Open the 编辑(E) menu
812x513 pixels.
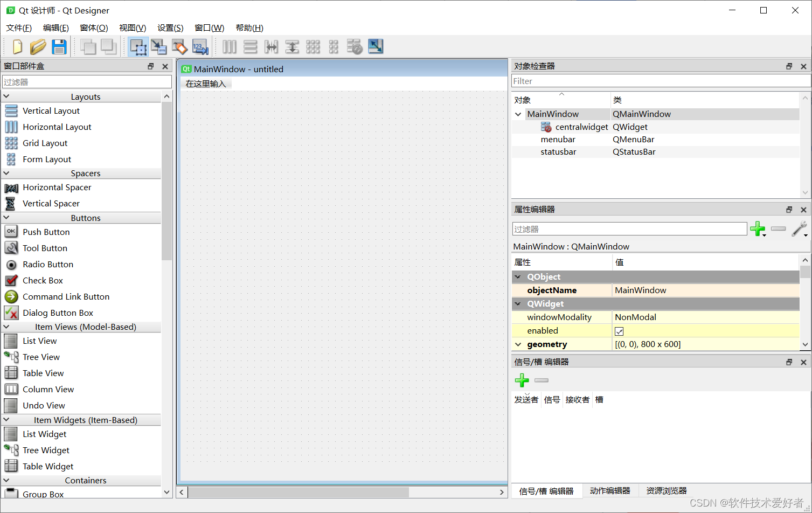coord(56,28)
